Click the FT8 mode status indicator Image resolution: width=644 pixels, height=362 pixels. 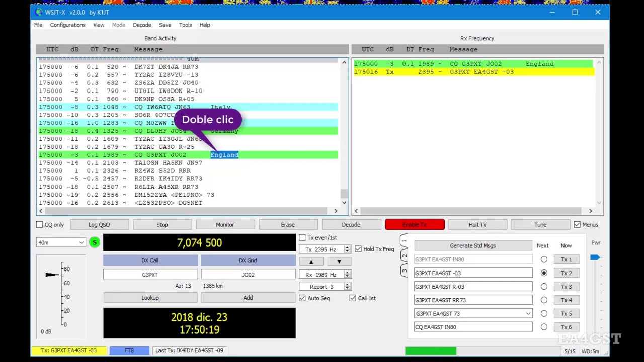[x=129, y=350]
